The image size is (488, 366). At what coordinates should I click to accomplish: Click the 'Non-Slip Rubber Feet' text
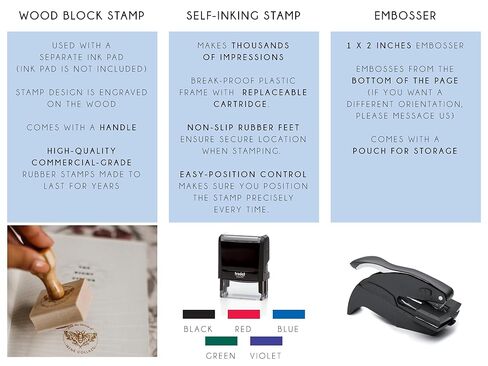point(243,127)
